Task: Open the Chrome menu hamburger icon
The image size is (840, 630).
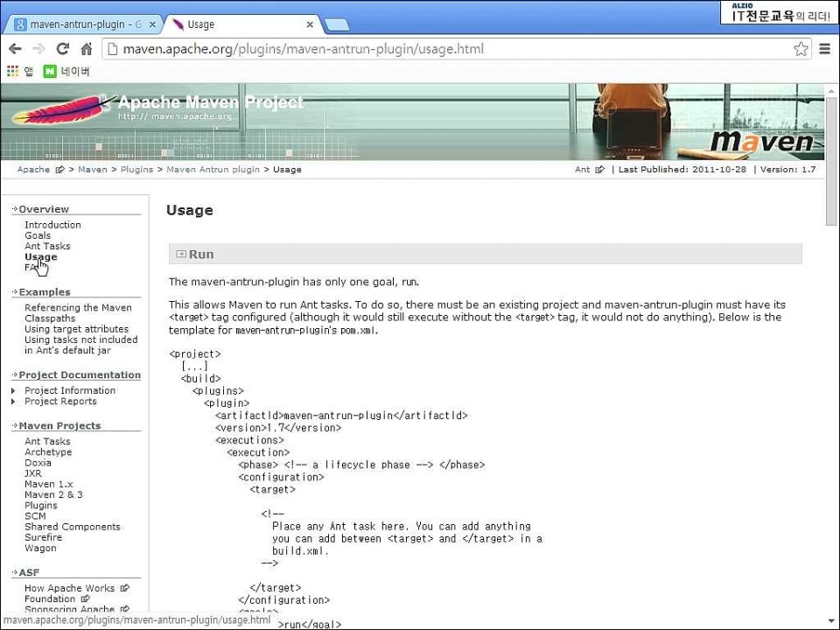Action: [x=825, y=49]
